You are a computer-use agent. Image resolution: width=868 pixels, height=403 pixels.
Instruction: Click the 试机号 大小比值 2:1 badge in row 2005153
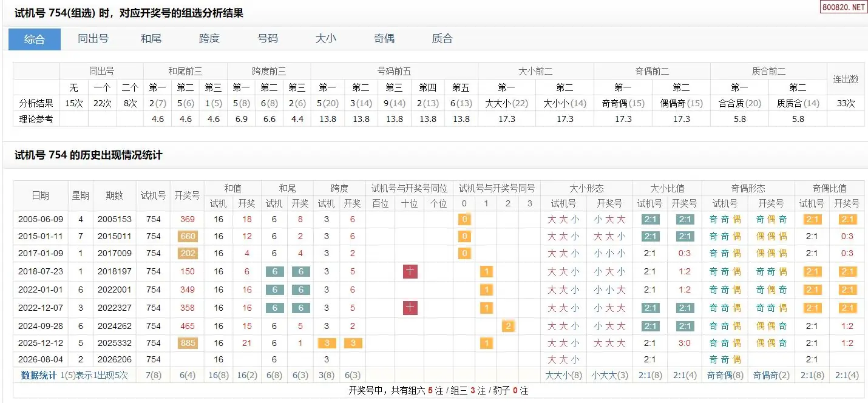[650, 220]
